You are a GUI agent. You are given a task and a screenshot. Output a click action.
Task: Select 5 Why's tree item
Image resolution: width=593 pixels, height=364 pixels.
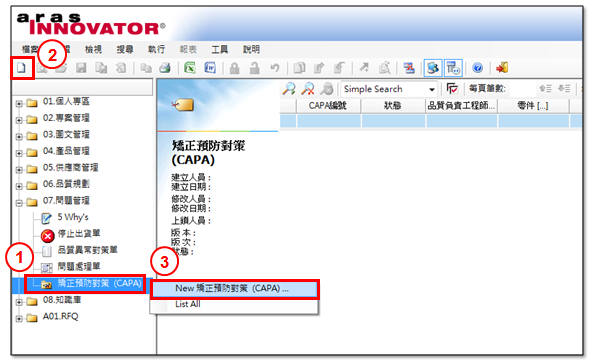tap(73, 217)
